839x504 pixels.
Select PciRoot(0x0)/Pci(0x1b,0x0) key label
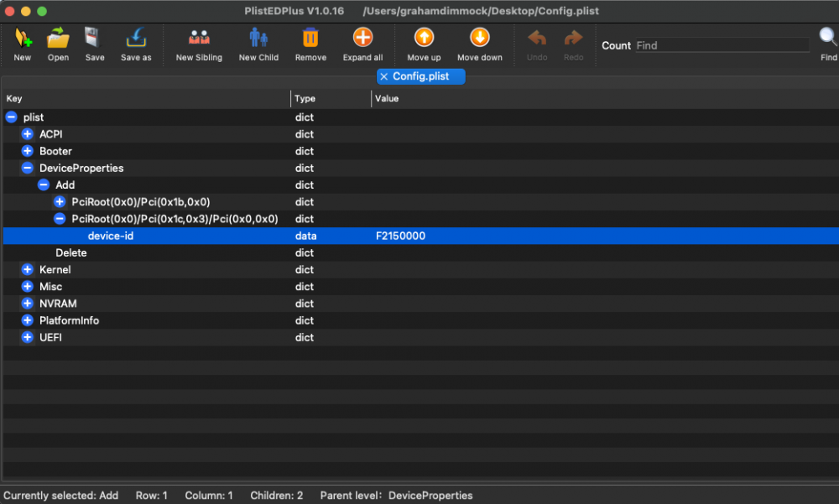141,202
